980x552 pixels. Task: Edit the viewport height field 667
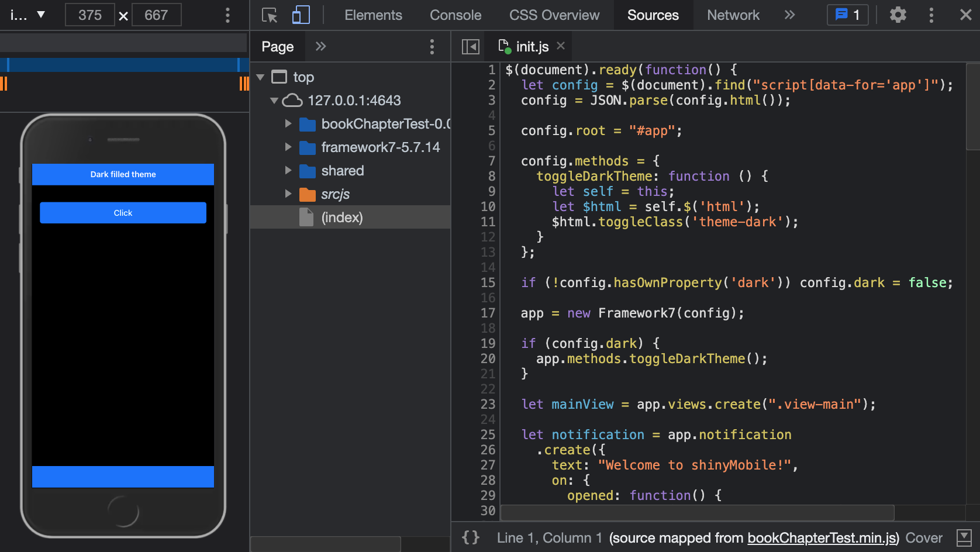pyautogui.click(x=156, y=15)
